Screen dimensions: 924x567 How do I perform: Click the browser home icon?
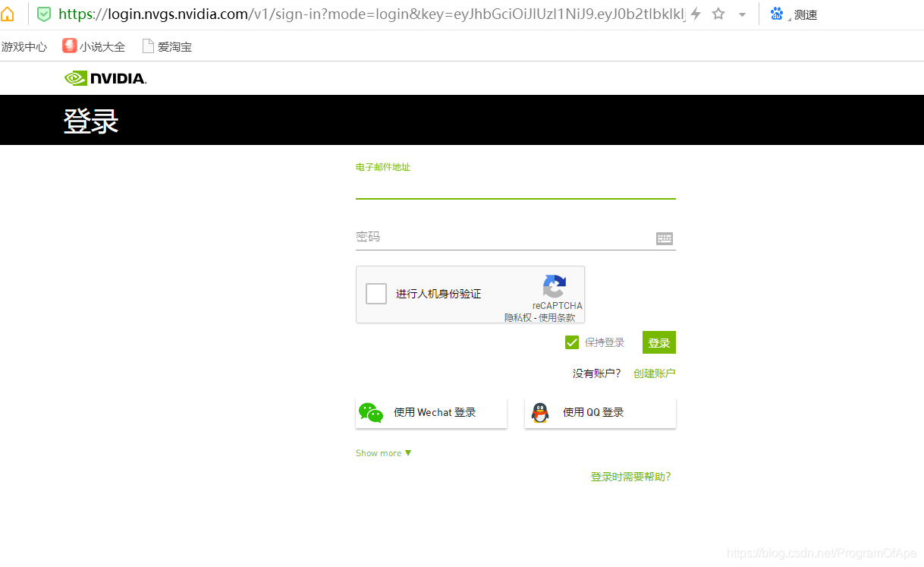[x=7, y=14]
